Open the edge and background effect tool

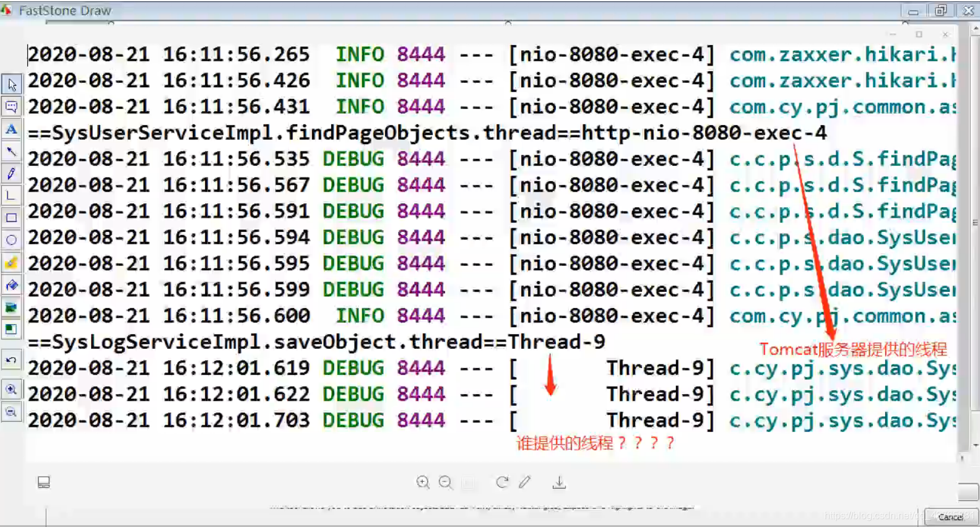tap(11, 329)
